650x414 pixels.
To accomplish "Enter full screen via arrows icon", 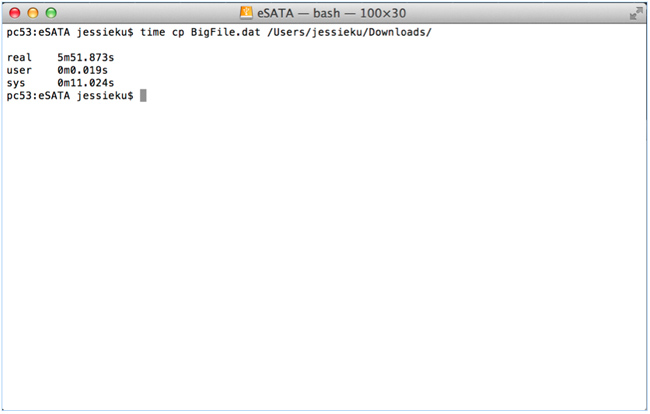I will [636, 13].
